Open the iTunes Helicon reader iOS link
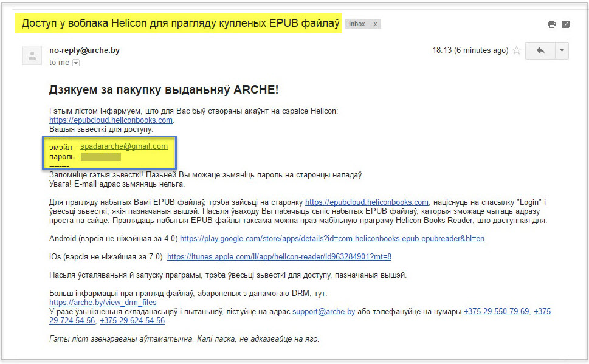589x364 pixels. [279, 257]
